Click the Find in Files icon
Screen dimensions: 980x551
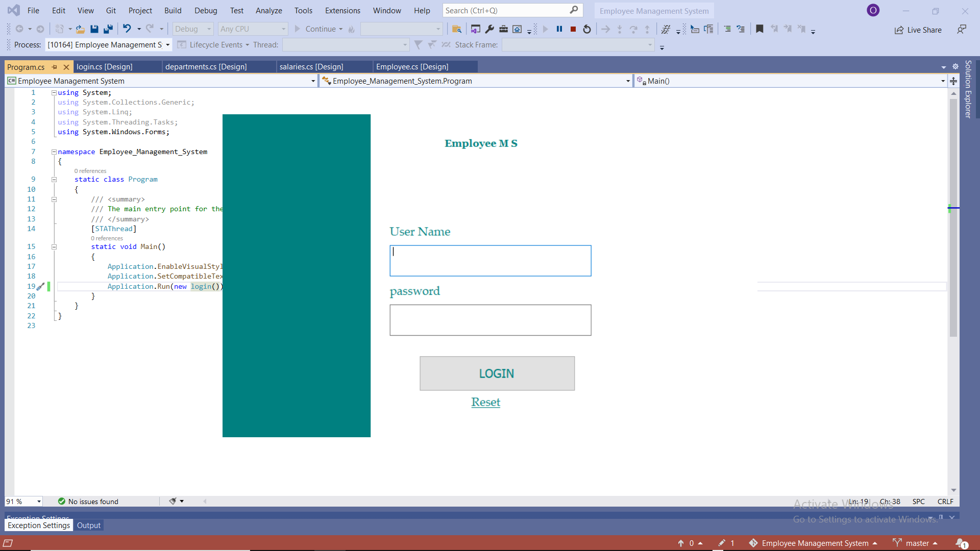(457, 29)
